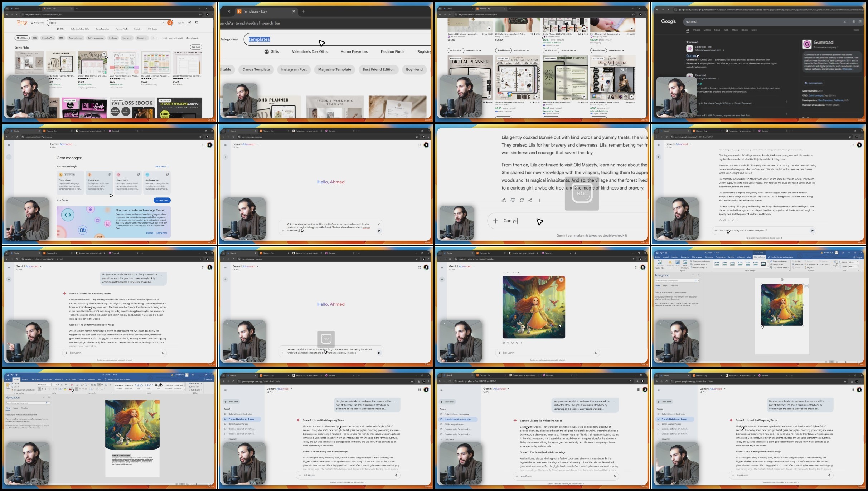Open the Etsy 'Subject' filter dropdown
The image size is (868, 491).
point(142,38)
